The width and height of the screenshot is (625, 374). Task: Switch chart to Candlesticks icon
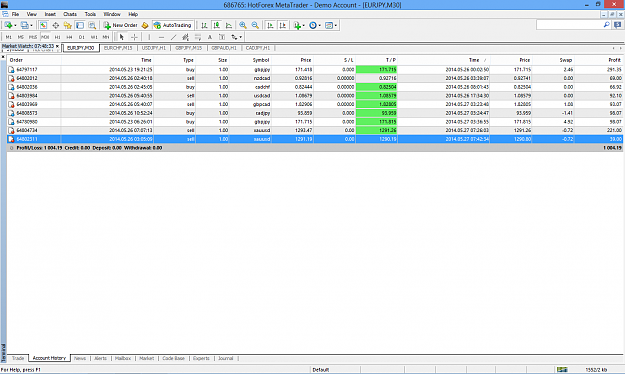click(x=216, y=25)
